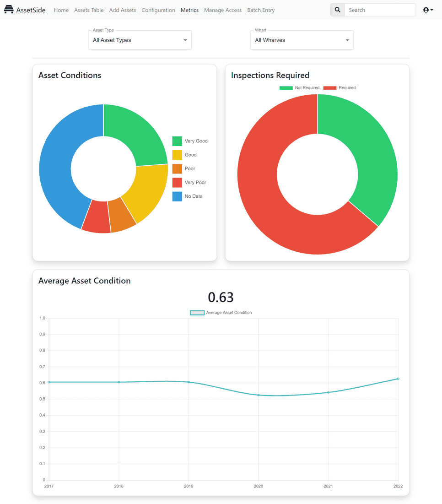The height and width of the screenshot is (504, 442).
Task: Toggle the Very Poor legend entry
Action: coord(178,182)
